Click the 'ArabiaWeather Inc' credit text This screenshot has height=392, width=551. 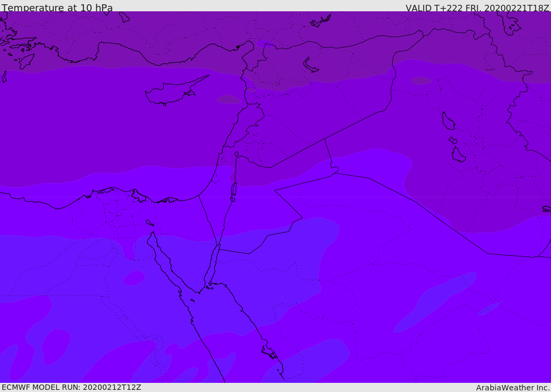[512, 388]
